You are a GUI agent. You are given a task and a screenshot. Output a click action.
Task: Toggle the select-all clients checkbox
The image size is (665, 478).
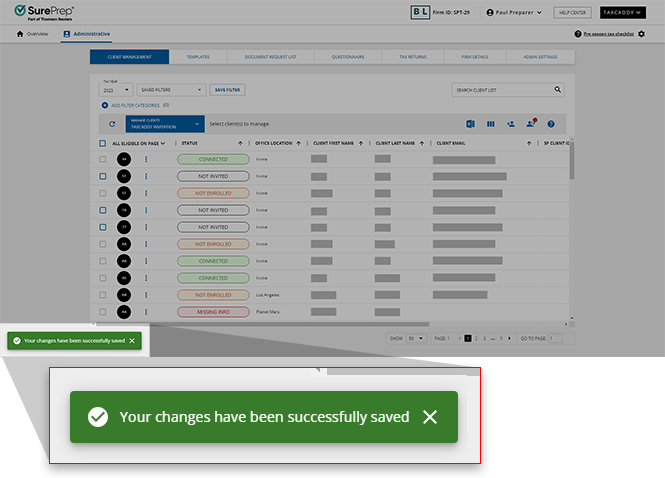(102, 143)
